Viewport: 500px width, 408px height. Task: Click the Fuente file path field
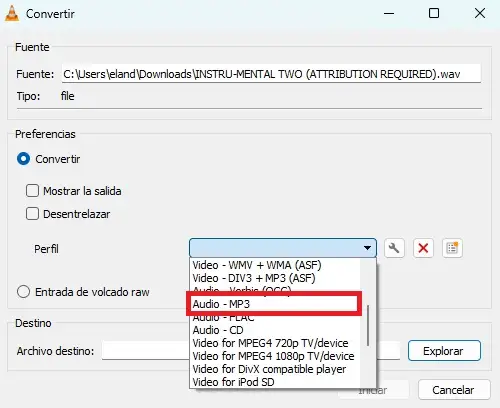(271, 74)
